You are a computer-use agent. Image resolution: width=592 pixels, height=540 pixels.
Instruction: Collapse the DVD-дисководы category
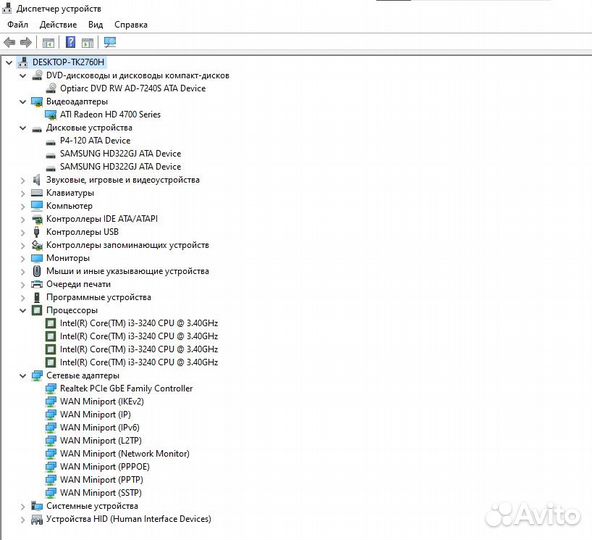[x=23, y=76]
